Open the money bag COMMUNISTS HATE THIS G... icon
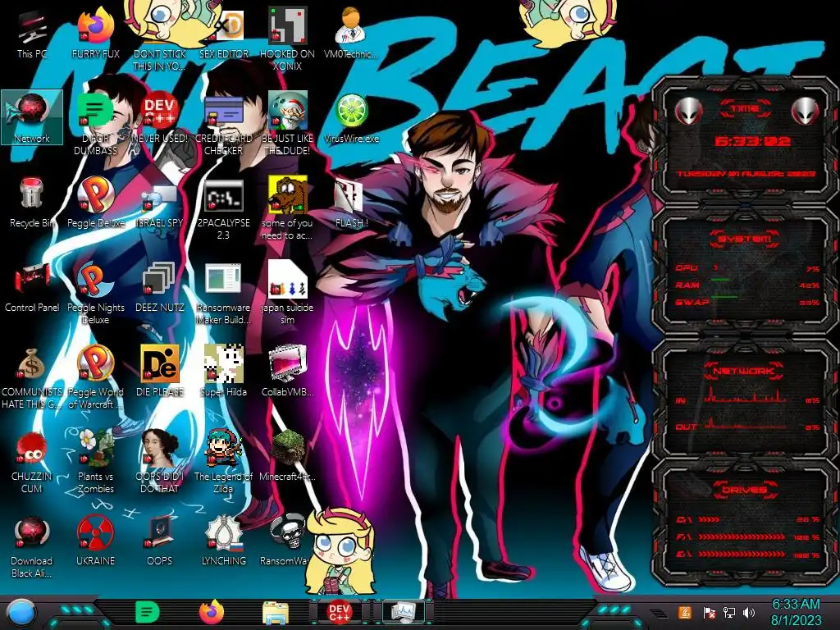 tap(32, 378)
